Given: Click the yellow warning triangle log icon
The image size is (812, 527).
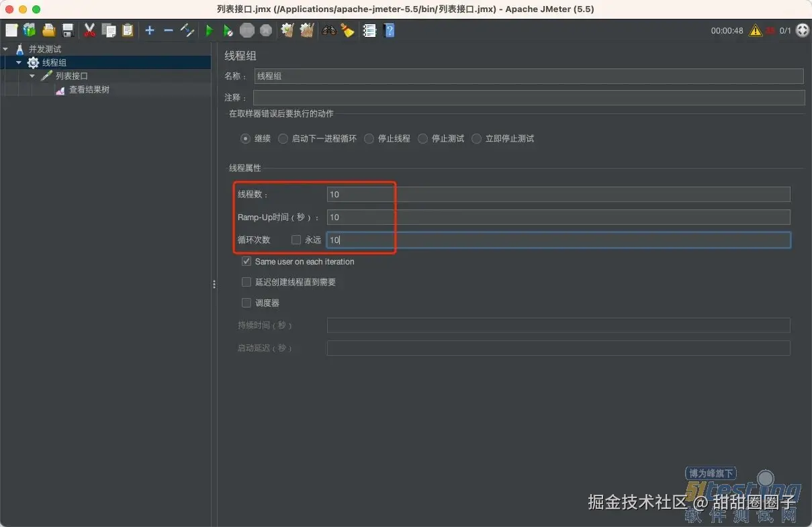Looking at the screenshot, I should coord(756,30).
